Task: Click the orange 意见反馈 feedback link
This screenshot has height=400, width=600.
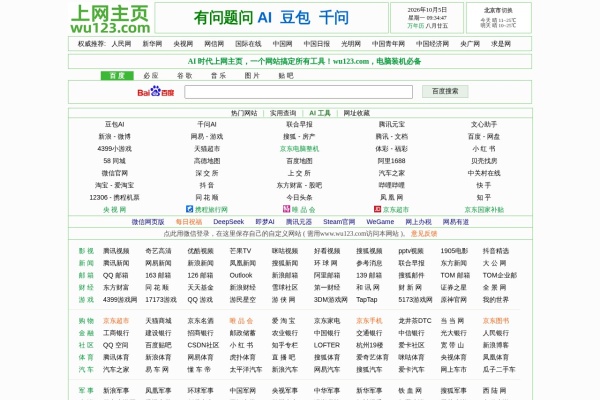Action: click(424, 234)
